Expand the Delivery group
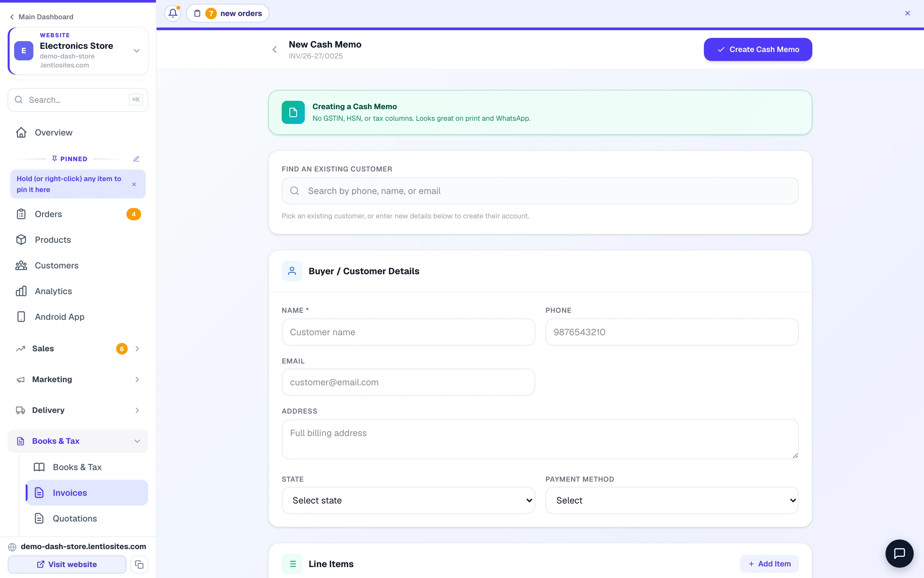This screenshot has width=924, height=578. pyautogui.click(x=78, y=410)
